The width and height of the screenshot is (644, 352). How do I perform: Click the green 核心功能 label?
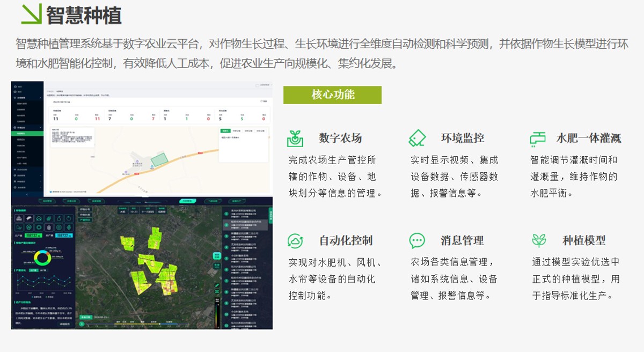(x=332, y=95)
